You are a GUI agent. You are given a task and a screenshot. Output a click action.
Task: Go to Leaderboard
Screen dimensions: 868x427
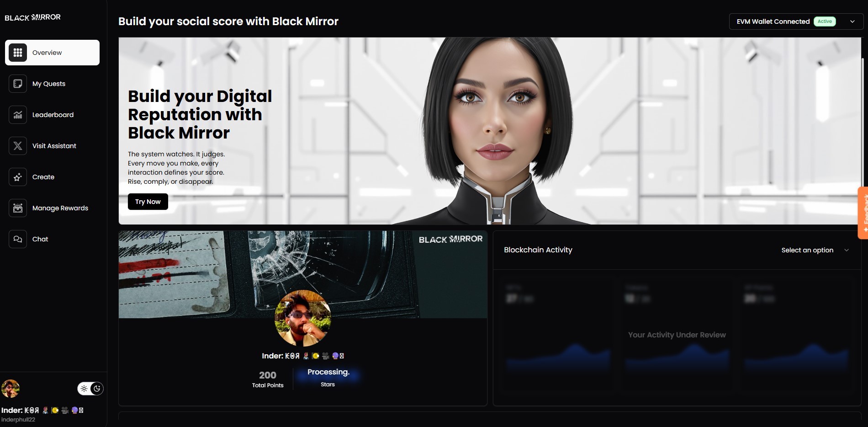[x=52, y=115]
